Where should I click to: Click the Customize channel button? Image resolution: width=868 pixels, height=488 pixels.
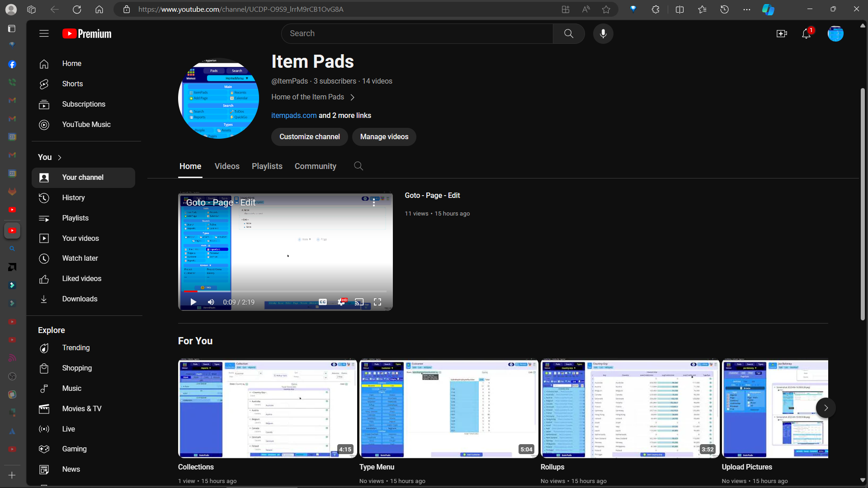click(309, 137)
